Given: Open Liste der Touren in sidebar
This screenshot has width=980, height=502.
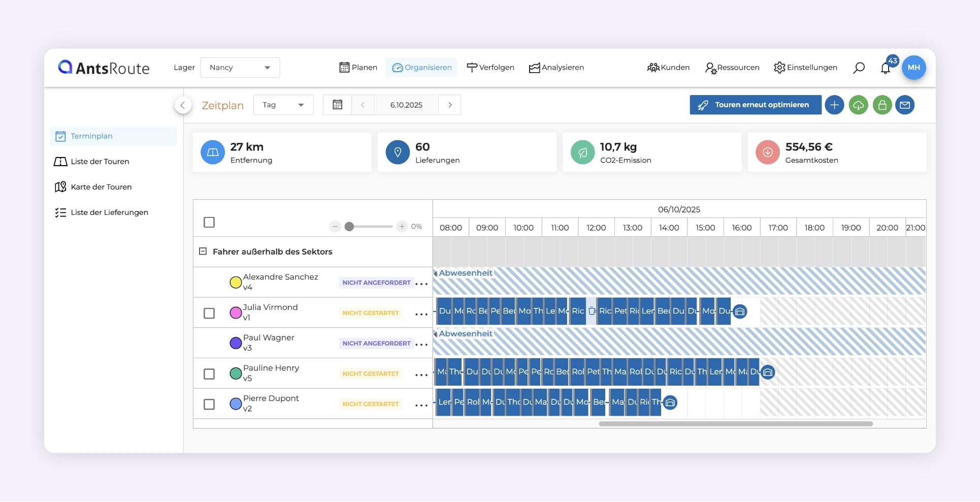Looking at the screenshot, I should (100, 162).
